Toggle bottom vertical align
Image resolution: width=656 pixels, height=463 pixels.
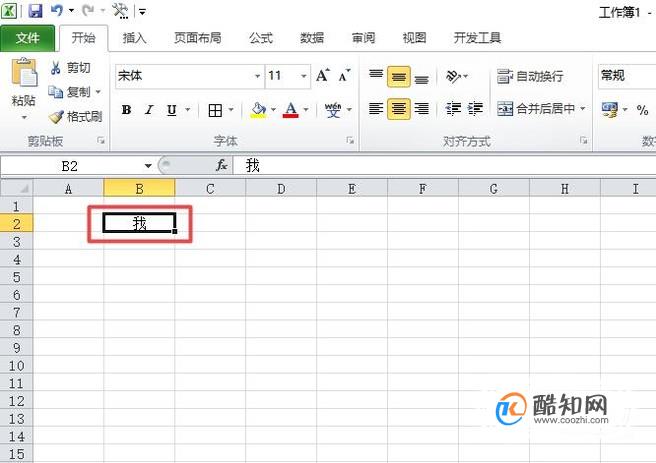pos(422,78)
